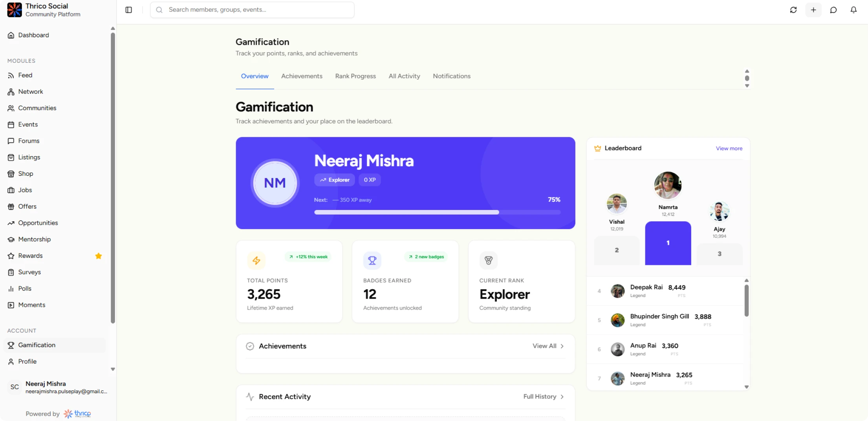Open the Offers gift icon
The height and width of the screenshot is (421, 868).
pos(11,207)
